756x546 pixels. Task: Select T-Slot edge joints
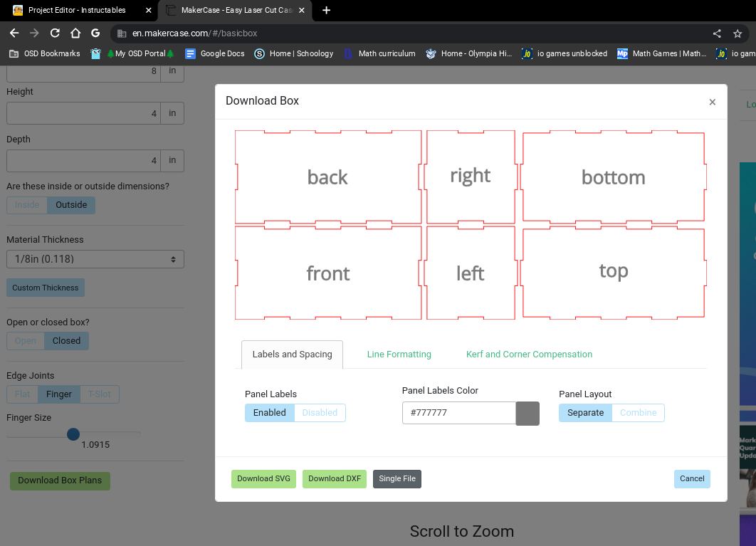pyautogui.click(x=100, y=394)
